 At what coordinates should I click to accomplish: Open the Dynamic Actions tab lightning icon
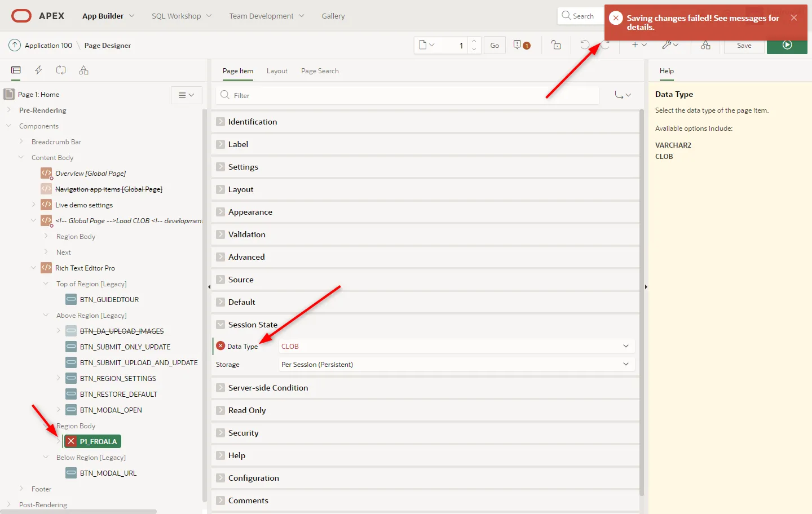click(38, 70)
